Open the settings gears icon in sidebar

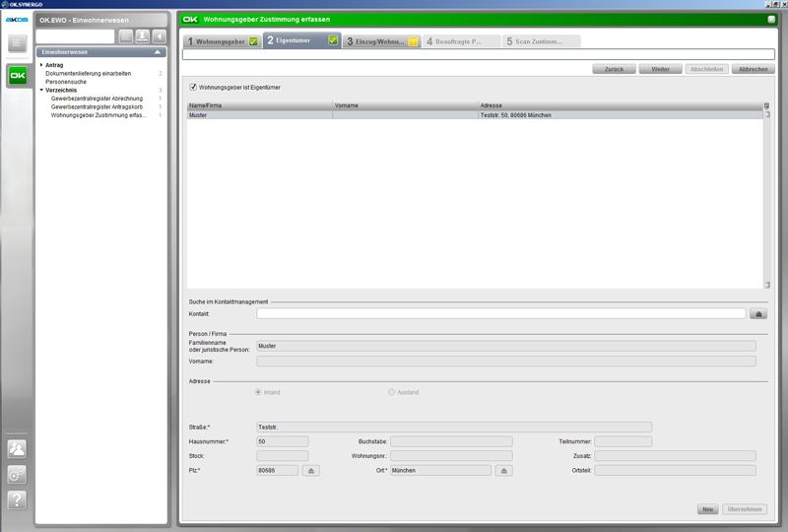(17, 474)
